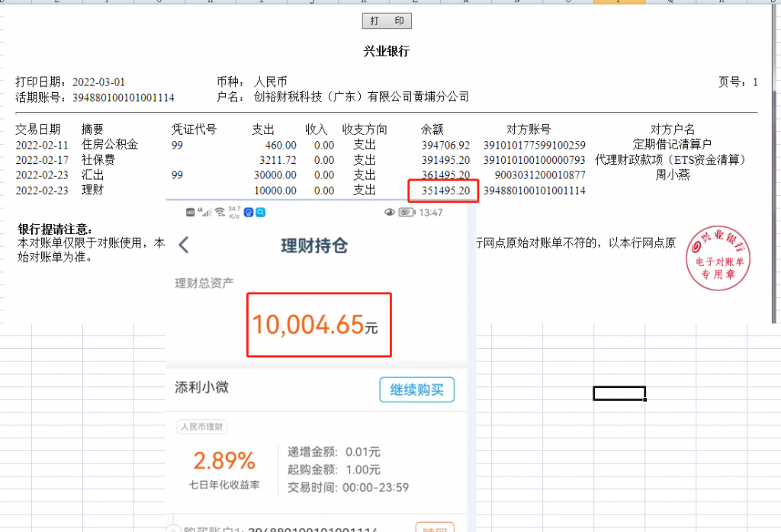The image size is (781, 532).
Task: Click the expense amount 30000.00
Action: click(275, 175)
